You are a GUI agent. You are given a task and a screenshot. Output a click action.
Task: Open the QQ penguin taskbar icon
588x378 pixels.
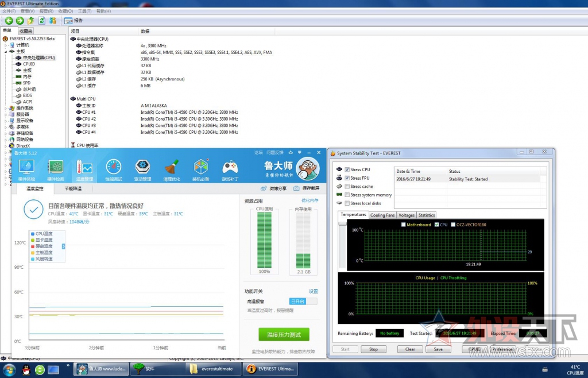point(26,370)
